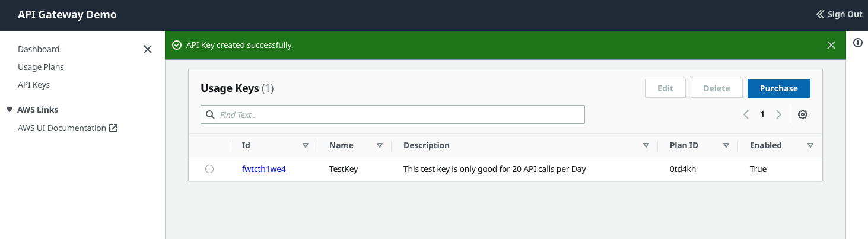Focus the Find Text search field
The height and width of the screenshot is (239, 868).
tap(393, 114)
